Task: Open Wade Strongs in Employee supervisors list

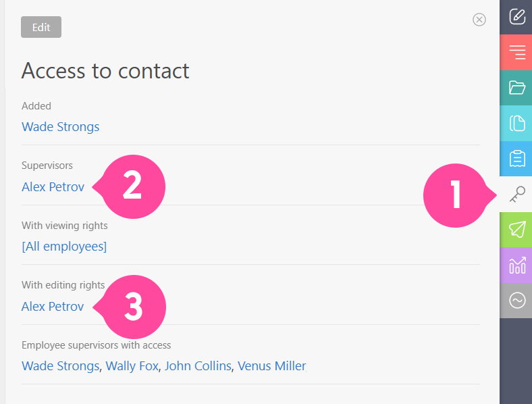Action: 60,366
